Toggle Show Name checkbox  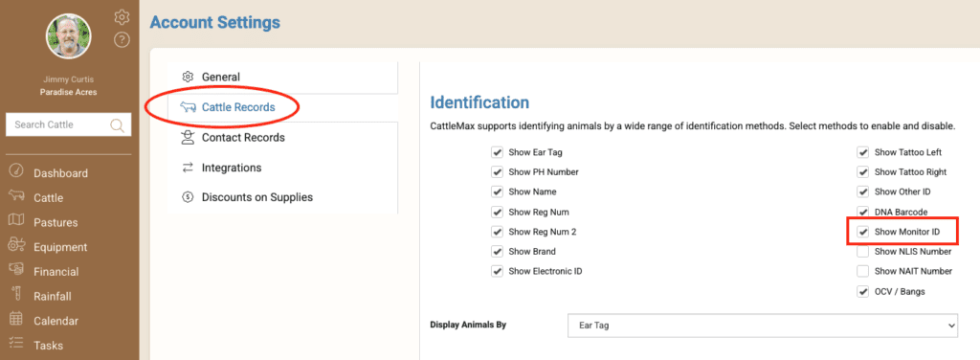pos(497,191)
